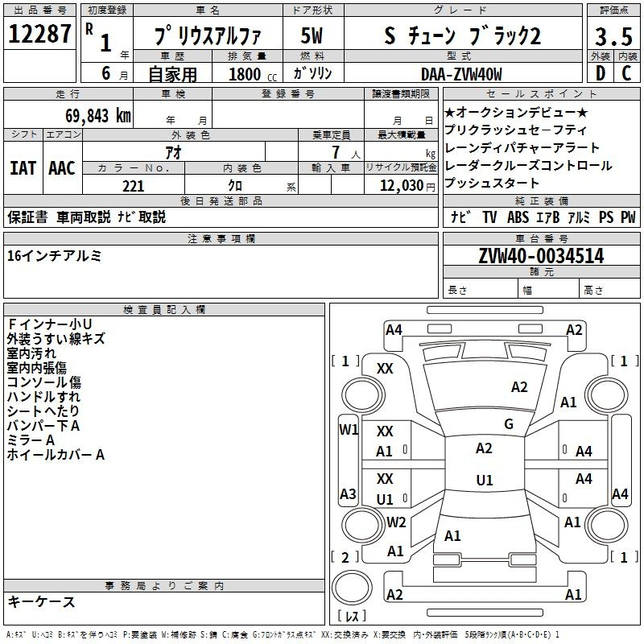644x644 pixels.
Task: Click the G mark on the windshield
Action: [x=509, y=424]
